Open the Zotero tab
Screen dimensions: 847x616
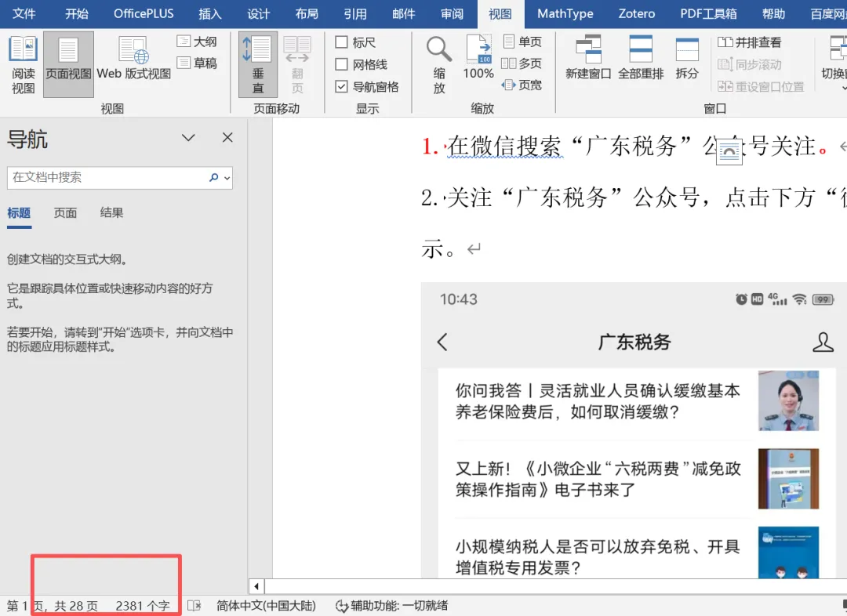click(x=636, y=13)
